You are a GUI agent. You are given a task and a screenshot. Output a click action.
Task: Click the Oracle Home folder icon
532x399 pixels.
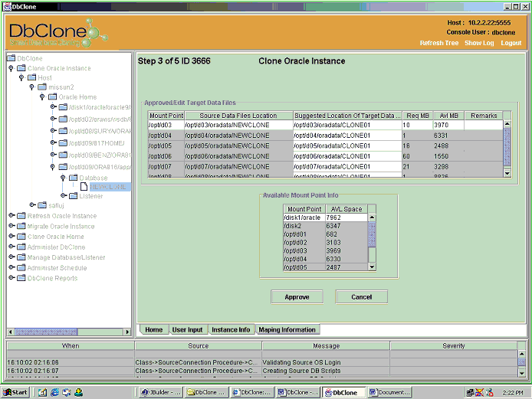pos(53,97)
